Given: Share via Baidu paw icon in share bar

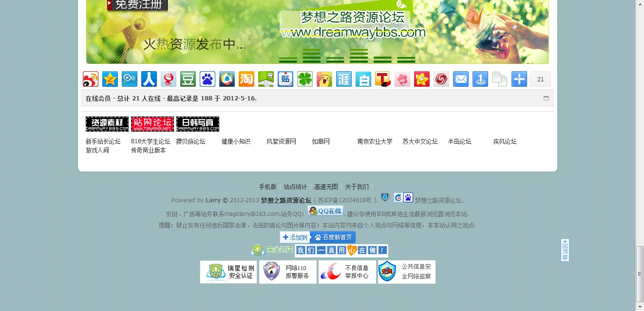Looking at the screenshot, I should pos(208,79).
